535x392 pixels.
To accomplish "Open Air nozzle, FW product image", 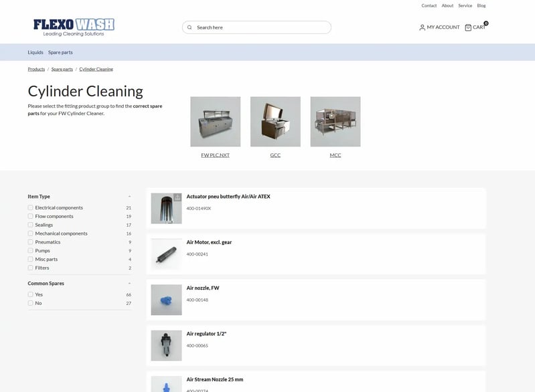I will coord(167,300).
